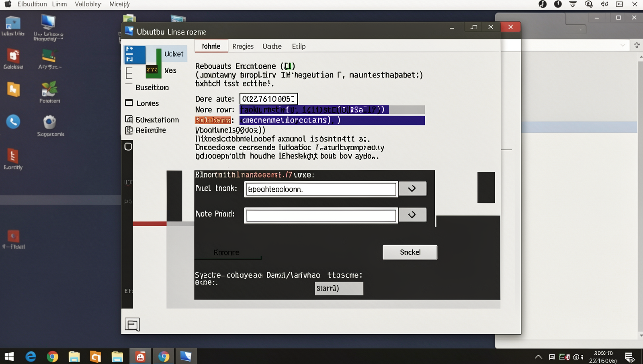
Task: Expand the Nuel tnank dropdown arrow
Action: (412, 188)
